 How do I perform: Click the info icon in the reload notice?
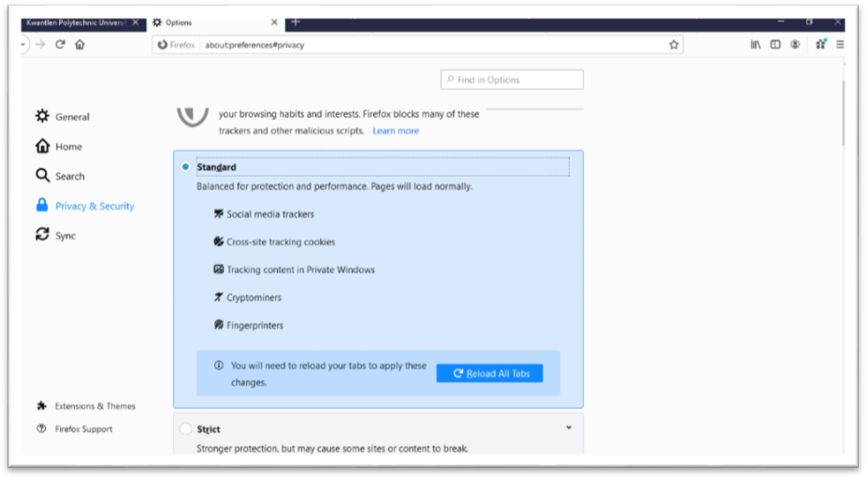pos(219,366)
